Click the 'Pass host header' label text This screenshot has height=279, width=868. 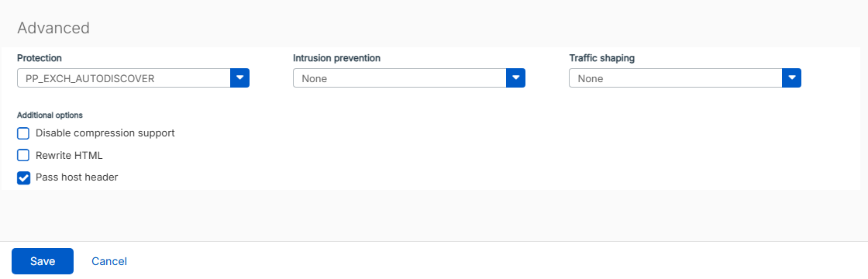tap(77, 177)
